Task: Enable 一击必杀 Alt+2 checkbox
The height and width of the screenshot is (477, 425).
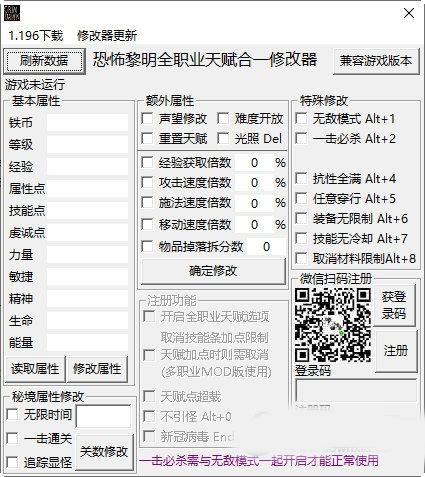Action: click(x=301, y=138)
